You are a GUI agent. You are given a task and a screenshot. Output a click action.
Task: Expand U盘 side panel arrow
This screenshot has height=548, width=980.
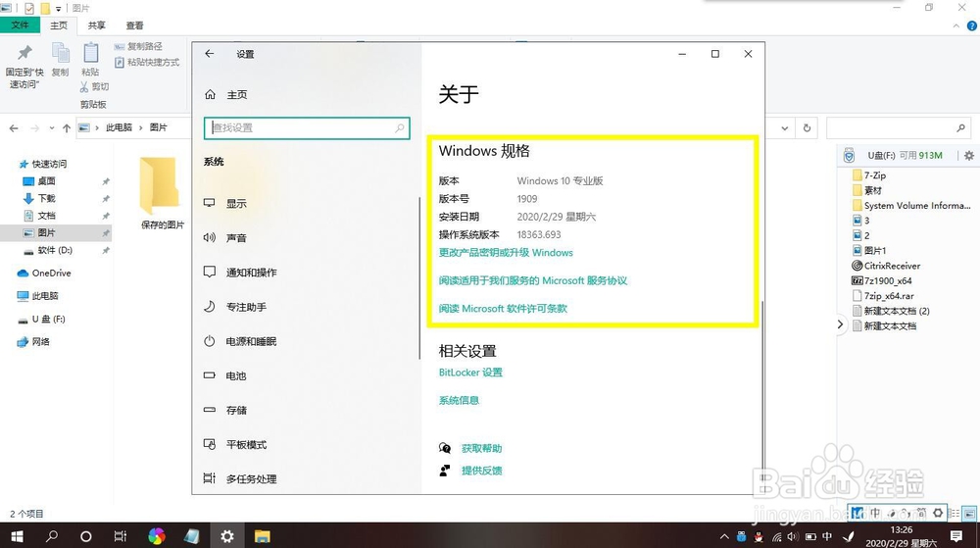click(x=840, y=324)
